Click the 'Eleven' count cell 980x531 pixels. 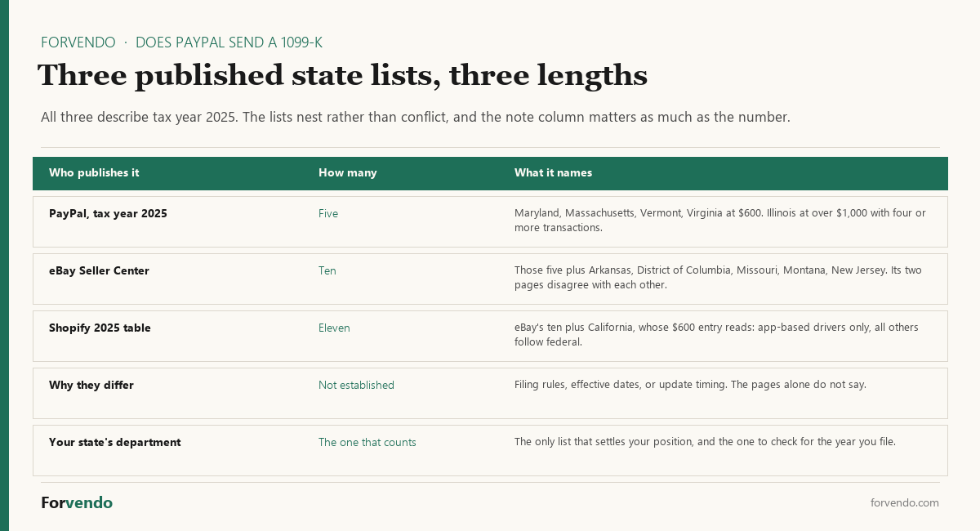[334, 328]
